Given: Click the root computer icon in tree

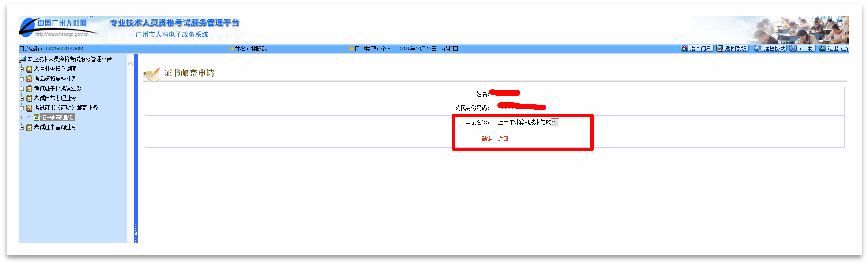Looking at the screenshot, I should pos(22,59).
